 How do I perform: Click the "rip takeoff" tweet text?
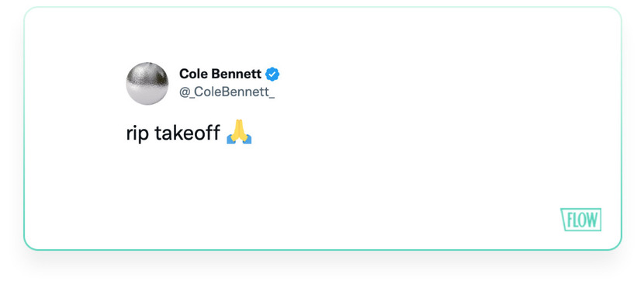coord(173,133)
